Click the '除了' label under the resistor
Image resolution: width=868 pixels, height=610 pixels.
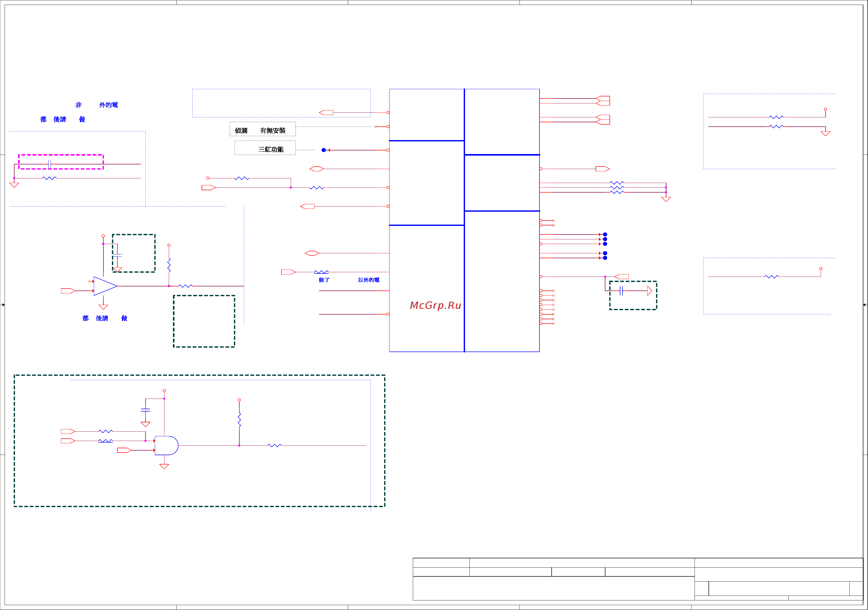[x=324, y=280]
